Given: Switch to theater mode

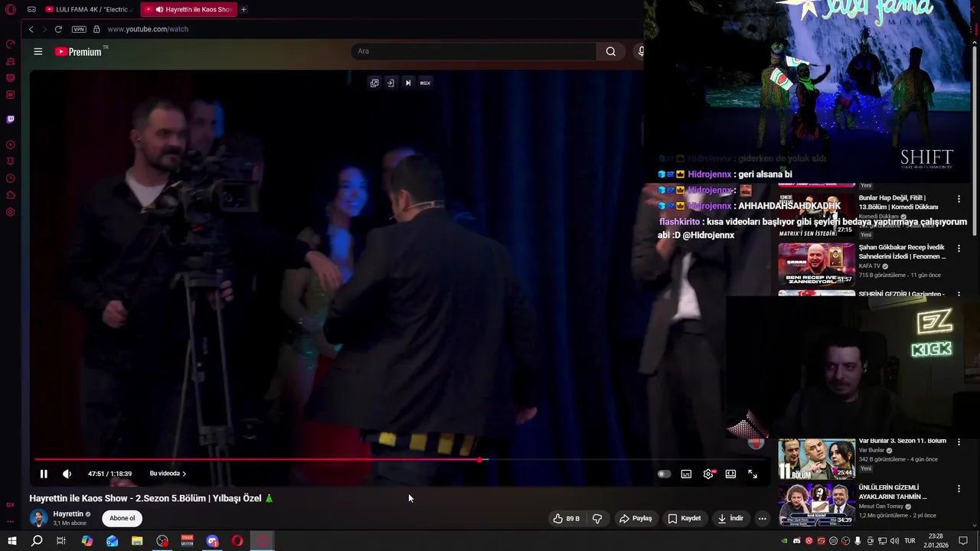Looking at the screenshot, I should (x=730, y=474).
